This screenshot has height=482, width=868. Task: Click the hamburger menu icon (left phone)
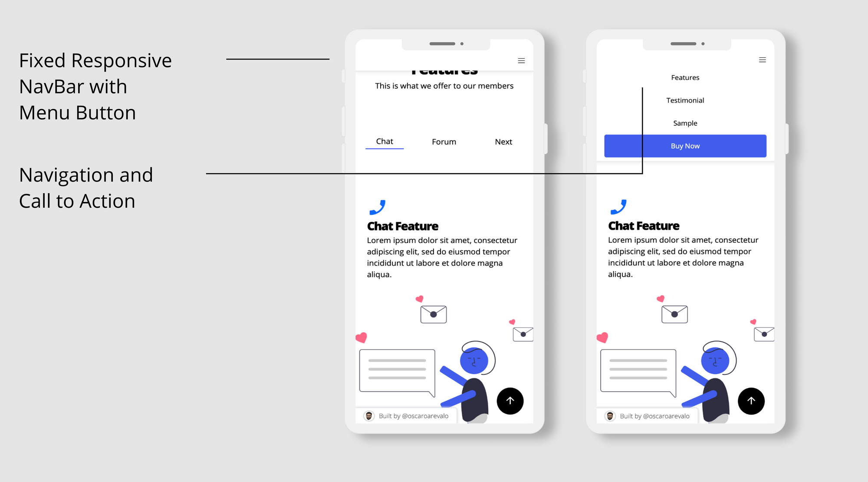(521, 60)
